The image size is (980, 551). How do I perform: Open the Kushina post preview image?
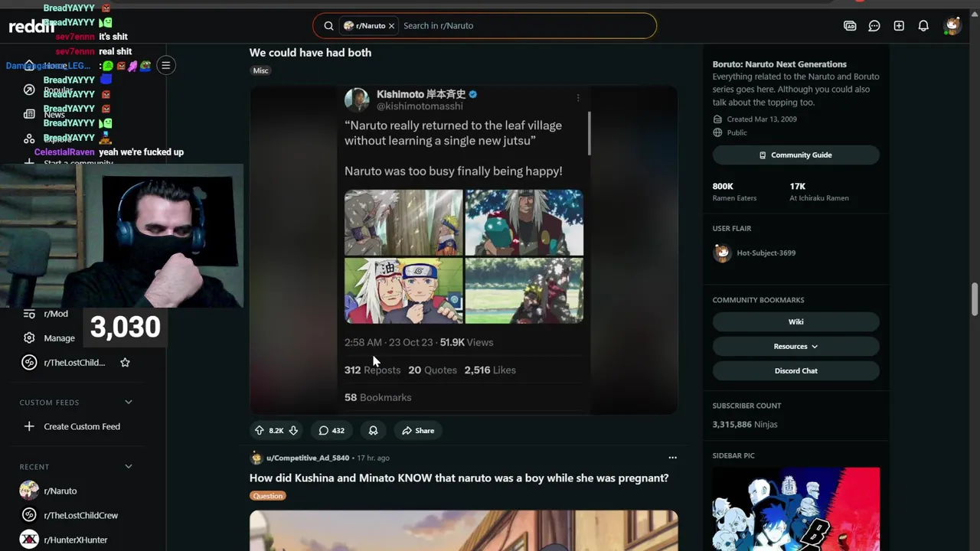click(x=463, y=531)
